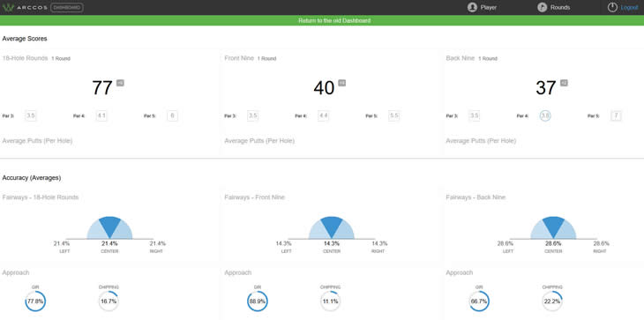Click the Back Nine score badge beside 37
The height and width of the screenshot is (320, 644).
(564, 83)
